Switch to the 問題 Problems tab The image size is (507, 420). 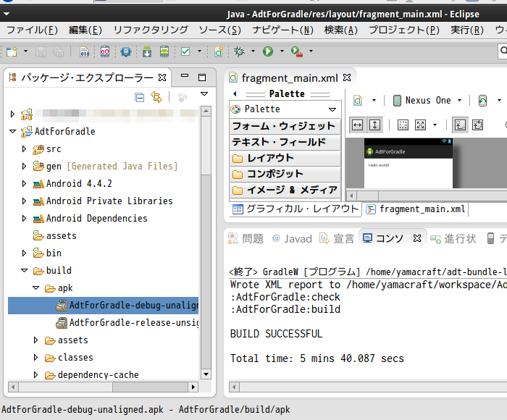pyautogui.click(x=246, y=239)
